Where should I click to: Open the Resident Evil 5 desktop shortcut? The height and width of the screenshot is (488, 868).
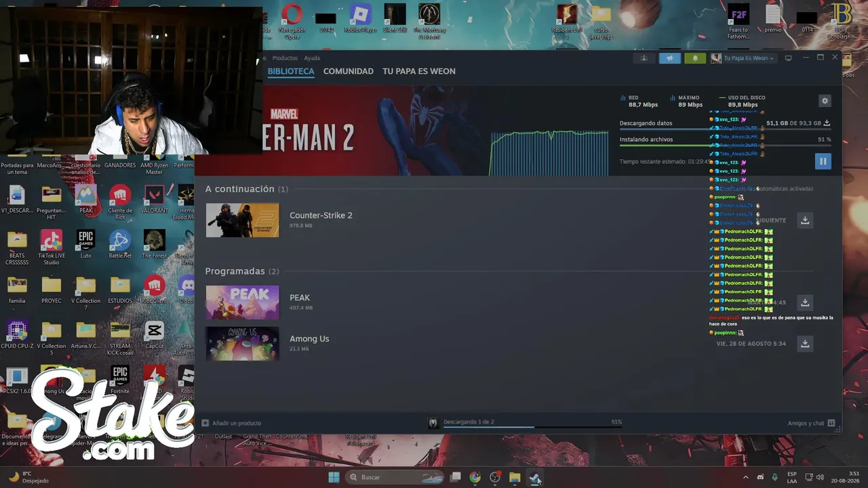click(567, 20)
